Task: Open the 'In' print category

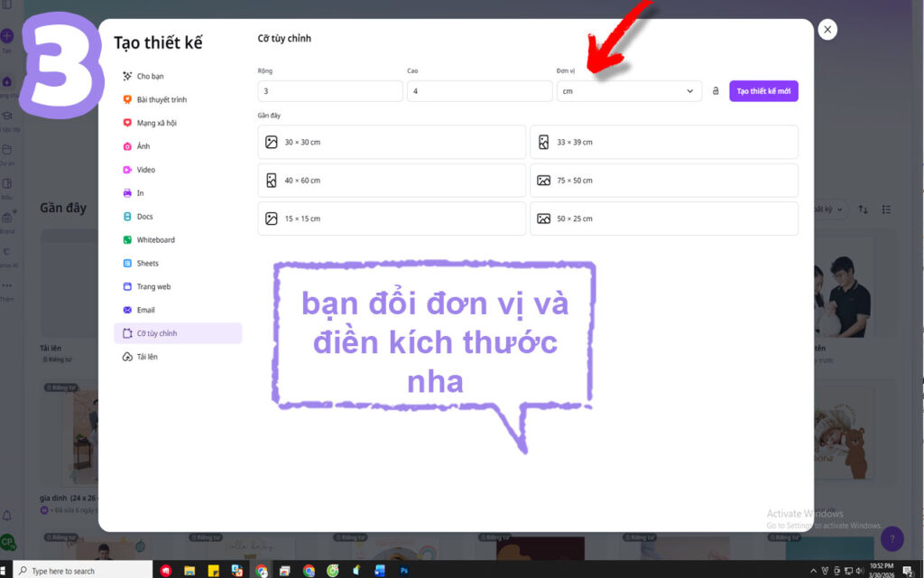Action: pos(178,193)
